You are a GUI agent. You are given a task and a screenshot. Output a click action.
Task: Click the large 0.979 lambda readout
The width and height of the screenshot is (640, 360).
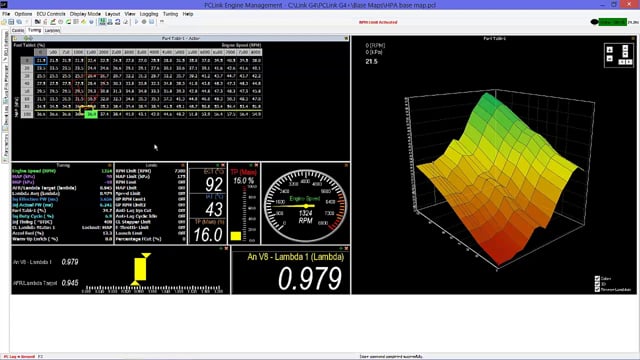coord(310,279)
